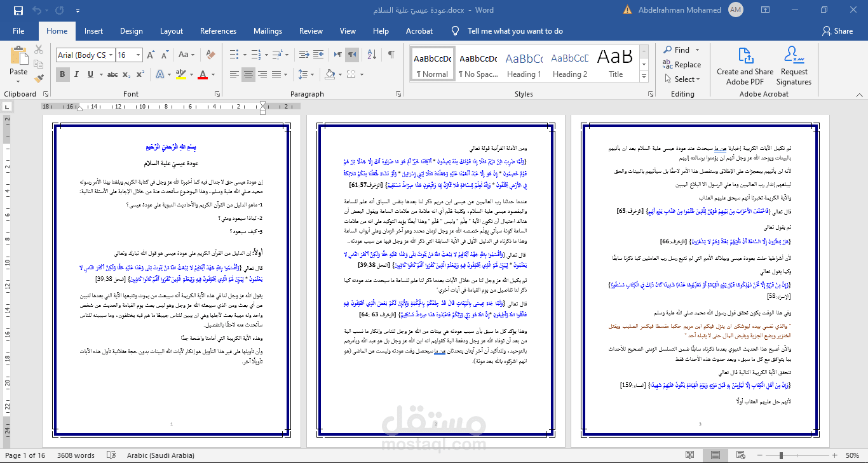Toggle Underline formatting
The height and width of the screenshot is (463, 868).
coord(91,74)
